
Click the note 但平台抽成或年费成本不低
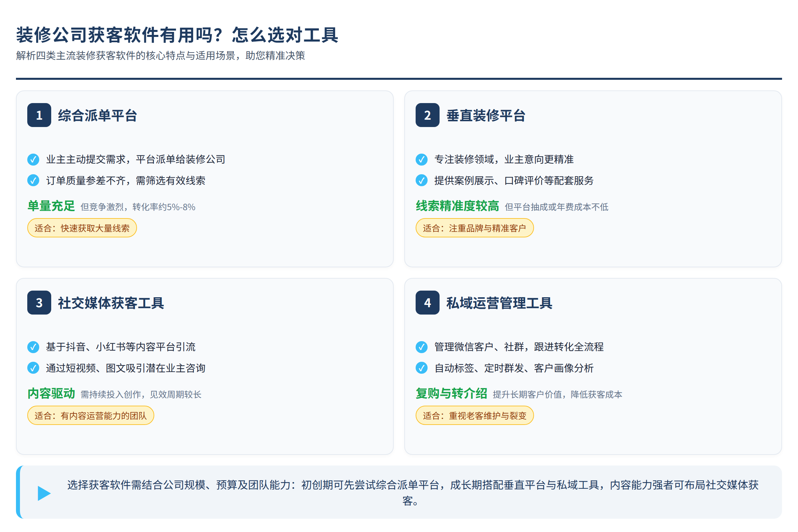point(557,207)
